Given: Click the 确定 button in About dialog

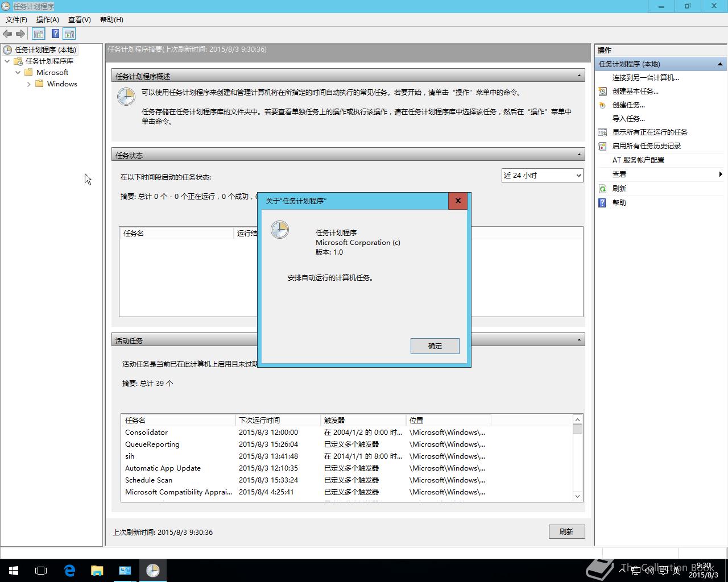Looking at the screenshot, I should (x=435, y=346).
